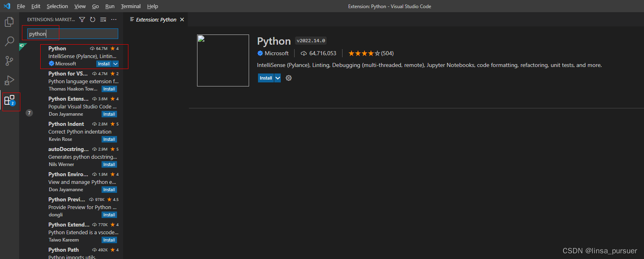This screenshot has height=259, width=644.
Task: Open the Run and Debug view
Action: pyautogui.click(x=9, y=80)
